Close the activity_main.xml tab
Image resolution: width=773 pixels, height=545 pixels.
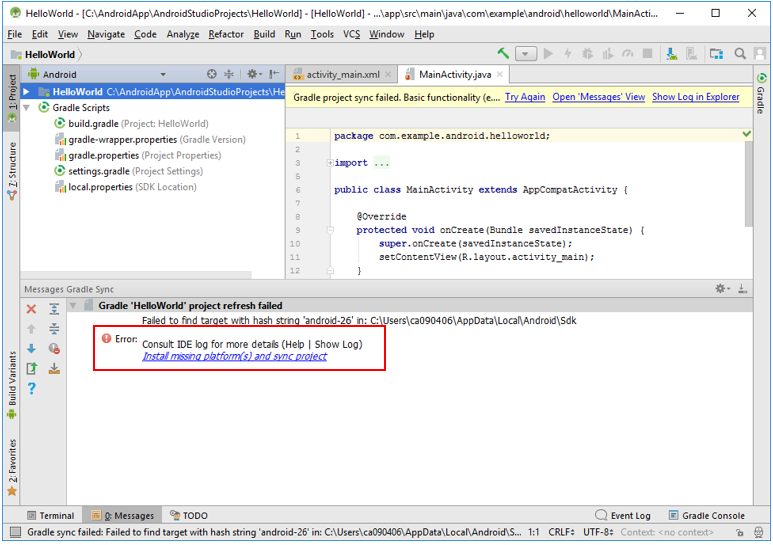point(388,74)
